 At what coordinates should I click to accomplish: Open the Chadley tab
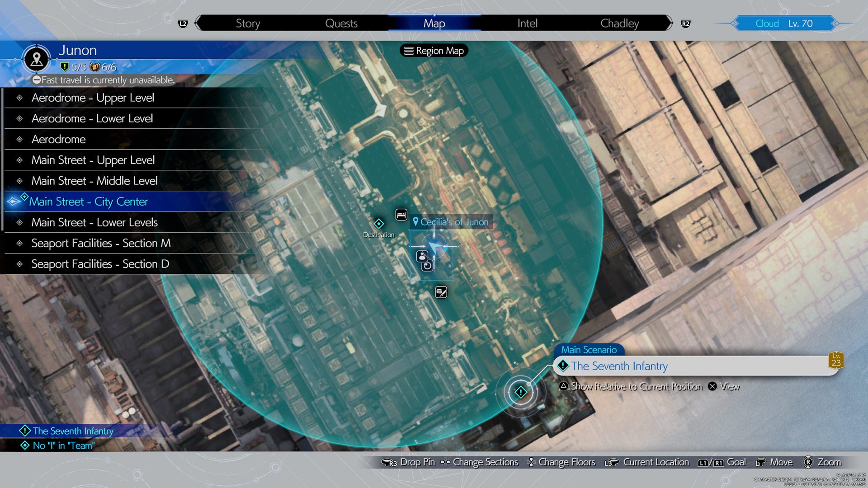[x=619, y=23]
